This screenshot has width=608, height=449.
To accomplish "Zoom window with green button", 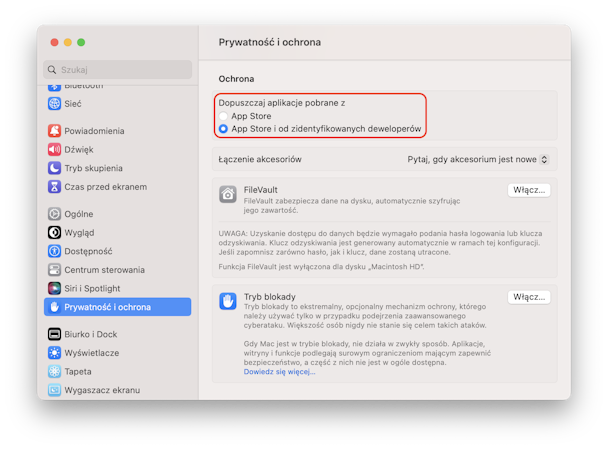I will pos(81,42).
